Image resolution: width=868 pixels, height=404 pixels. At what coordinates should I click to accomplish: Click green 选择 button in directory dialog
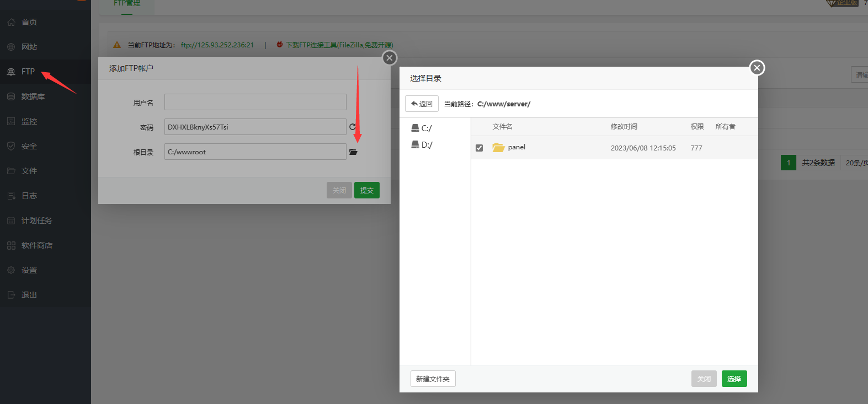point(734,379)
